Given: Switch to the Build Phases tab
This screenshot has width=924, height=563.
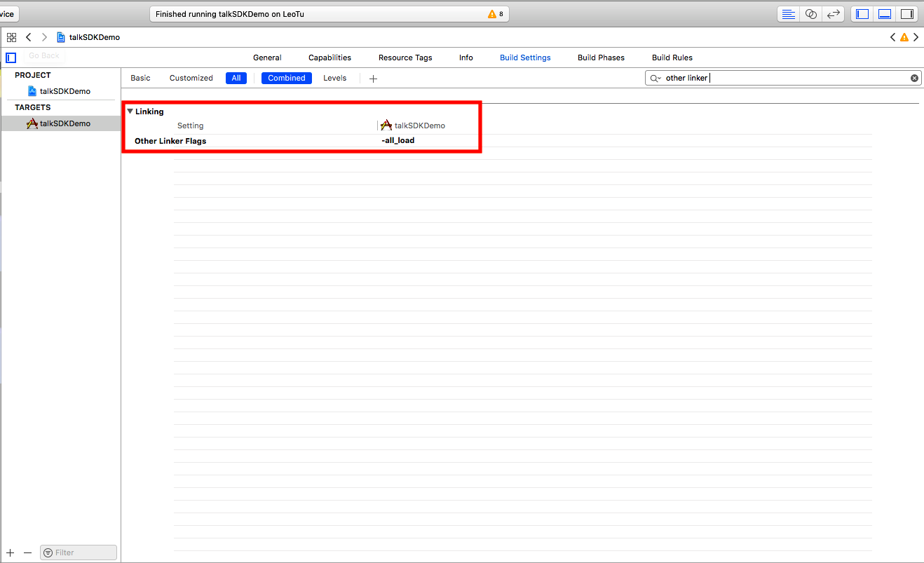Looking at the screenshot, I should 601,57.
